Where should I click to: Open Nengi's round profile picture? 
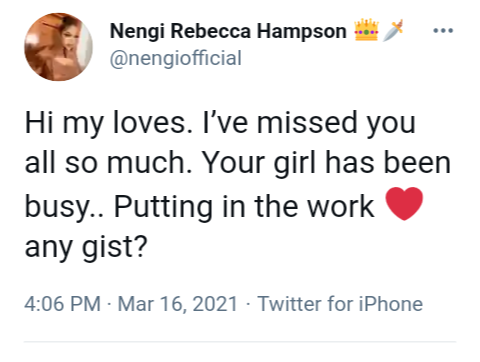coord(59,47)
